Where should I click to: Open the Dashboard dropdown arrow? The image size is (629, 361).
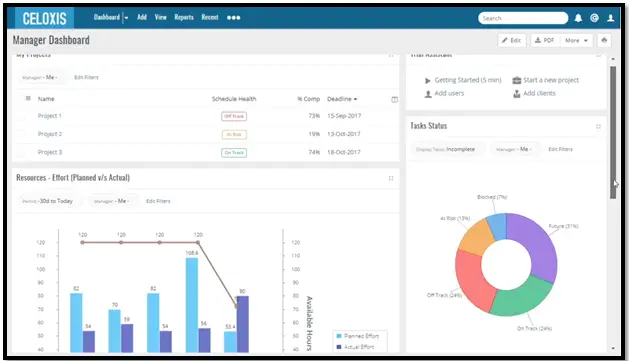click(126, 18)
